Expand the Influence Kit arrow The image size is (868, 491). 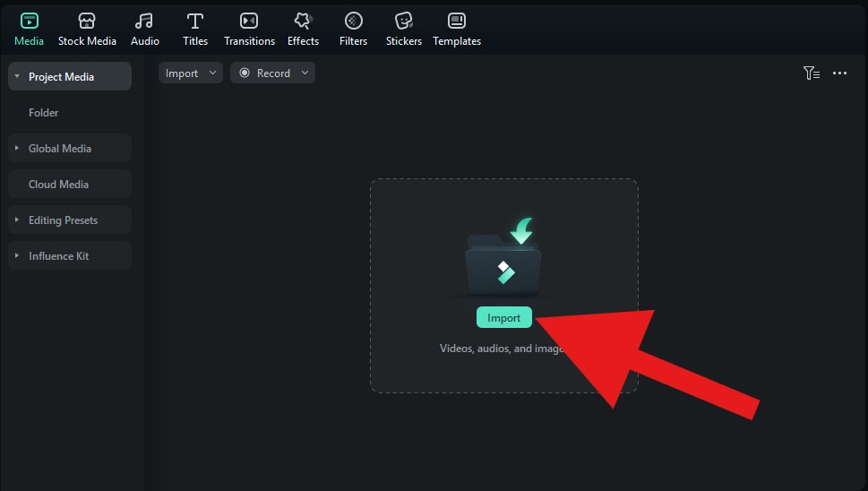(x=17, y=255)
